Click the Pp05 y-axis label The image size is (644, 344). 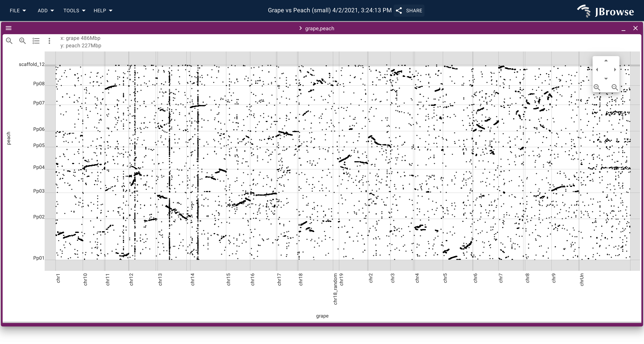39,145
